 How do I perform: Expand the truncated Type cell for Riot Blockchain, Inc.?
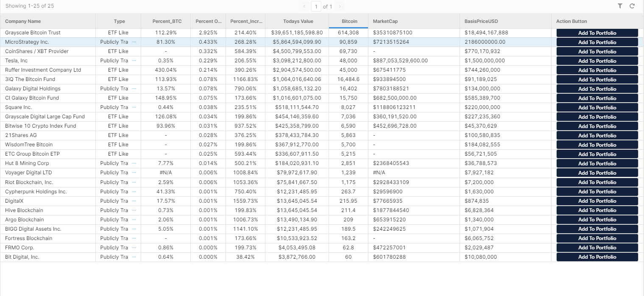pyautogui.click(x=134, y=182)
